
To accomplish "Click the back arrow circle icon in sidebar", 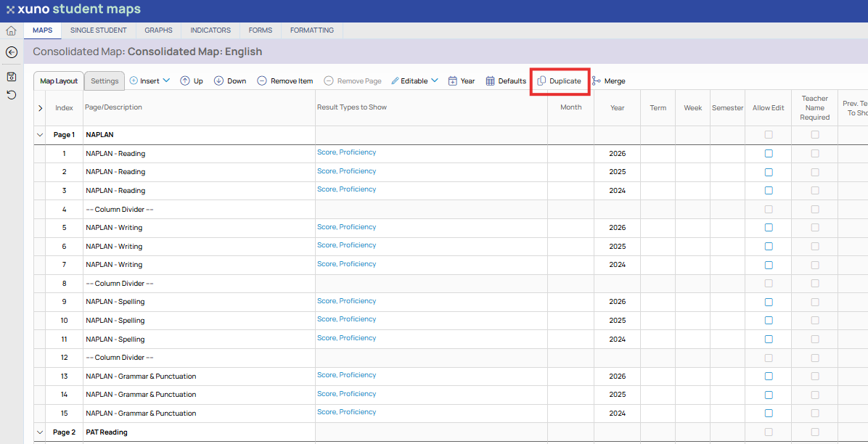I will click(x=11, y=52).
